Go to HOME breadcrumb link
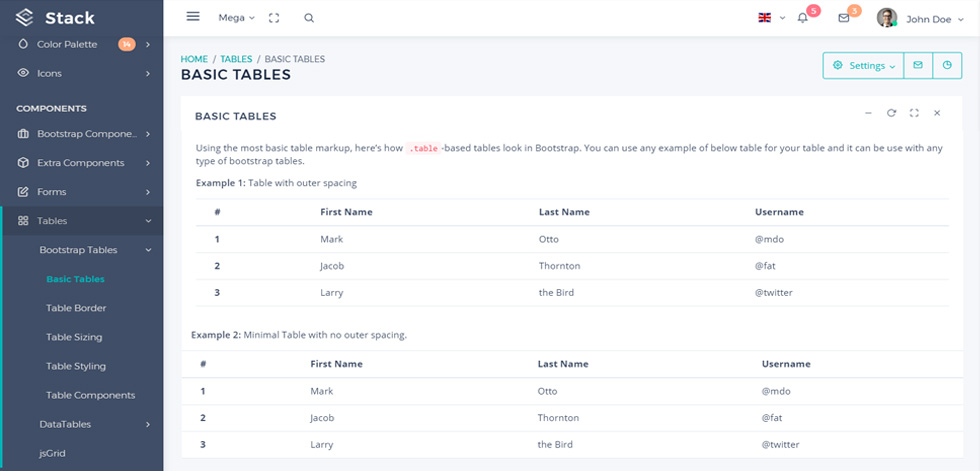The height and width of the screenshot is (471, 980). [194, 59]
